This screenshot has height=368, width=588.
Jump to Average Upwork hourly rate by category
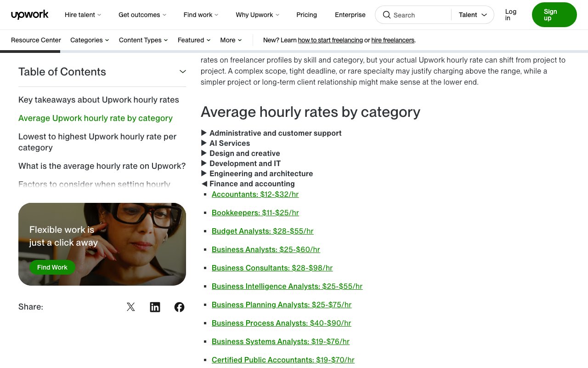pyautogui.click(x=96, y=118)
